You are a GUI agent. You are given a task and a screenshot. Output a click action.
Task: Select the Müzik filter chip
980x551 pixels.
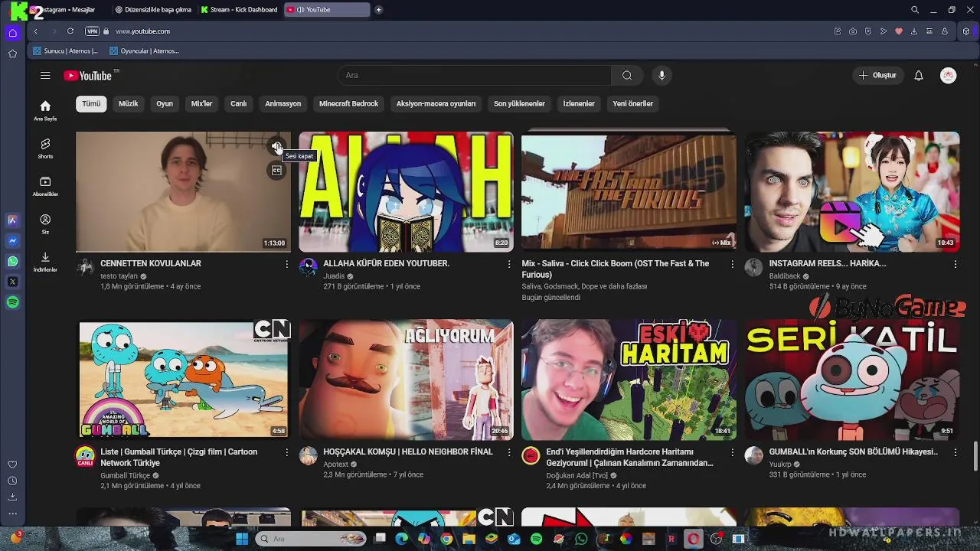129,103
